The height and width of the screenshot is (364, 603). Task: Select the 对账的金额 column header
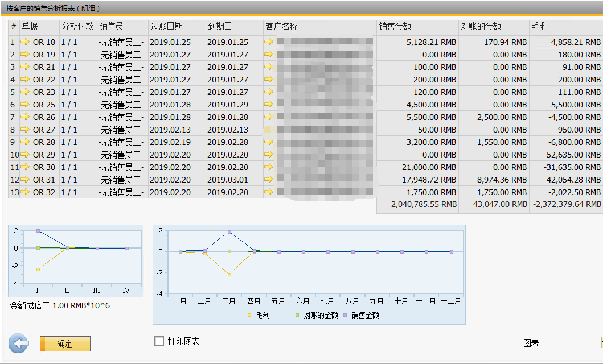[494, 27]
